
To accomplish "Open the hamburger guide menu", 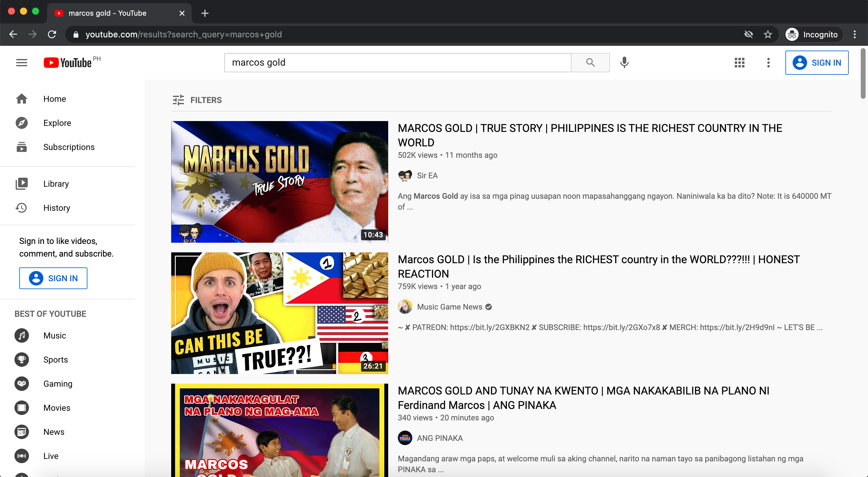I will click(x=22, y=63).
